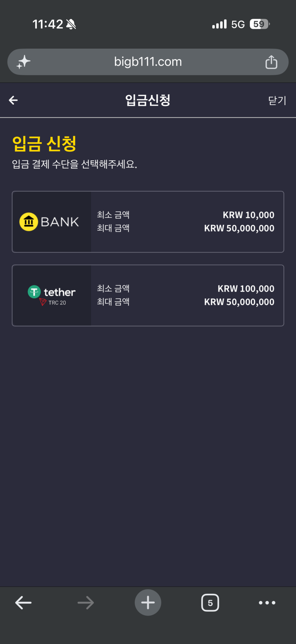Go back with the page header arrow
296x644 pixels.
[13, 100]
